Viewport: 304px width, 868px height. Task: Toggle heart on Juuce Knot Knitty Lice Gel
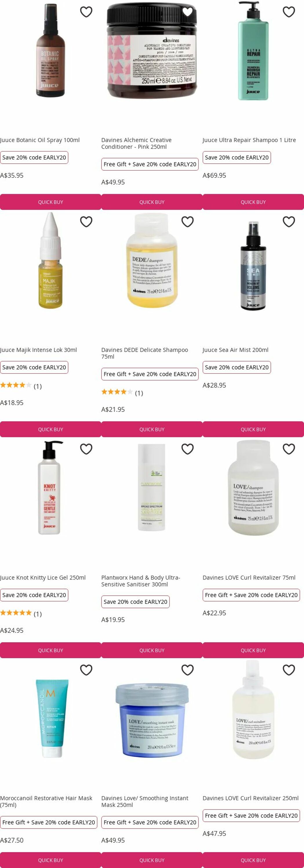[86, 449]
